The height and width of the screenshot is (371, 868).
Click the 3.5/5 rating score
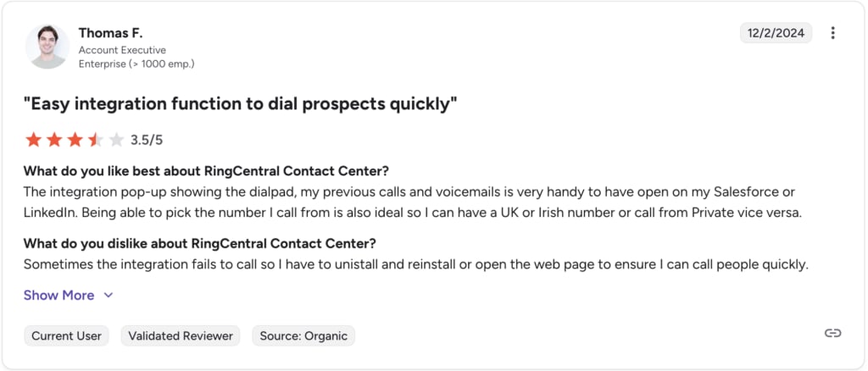[x=147, y=140]
